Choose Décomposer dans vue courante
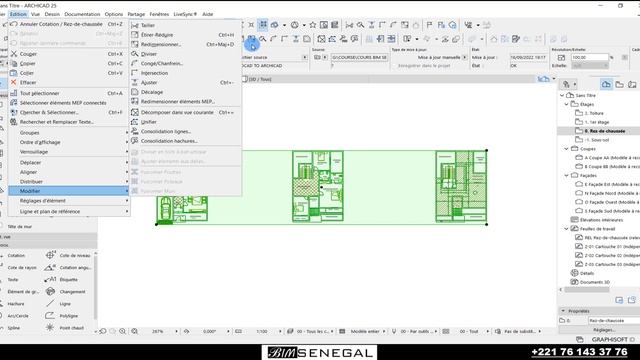The image size is (640, 360). coord(185,112)
